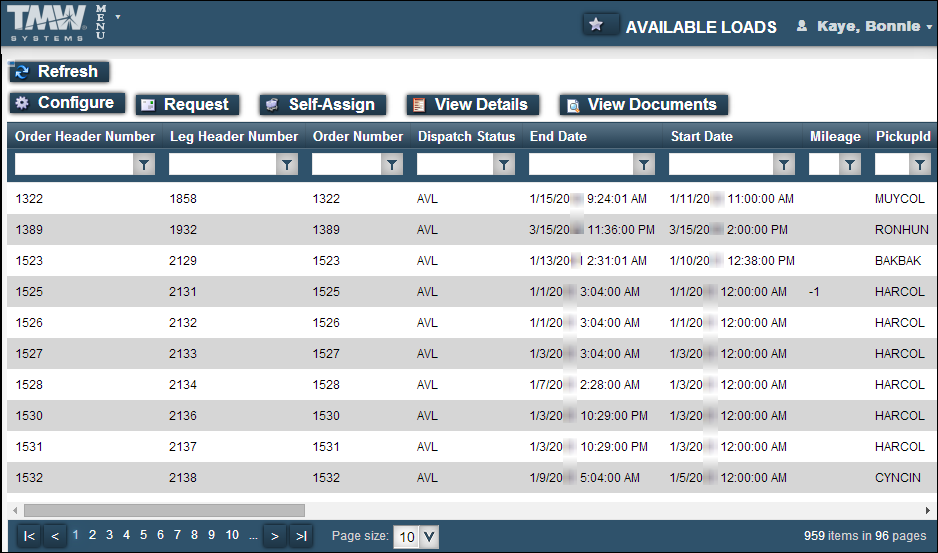Viewport: 938px width, 553px height.
Task: Open the TMW main MENU dropdown
Action: pyautogui.click(x=104, y=21)
